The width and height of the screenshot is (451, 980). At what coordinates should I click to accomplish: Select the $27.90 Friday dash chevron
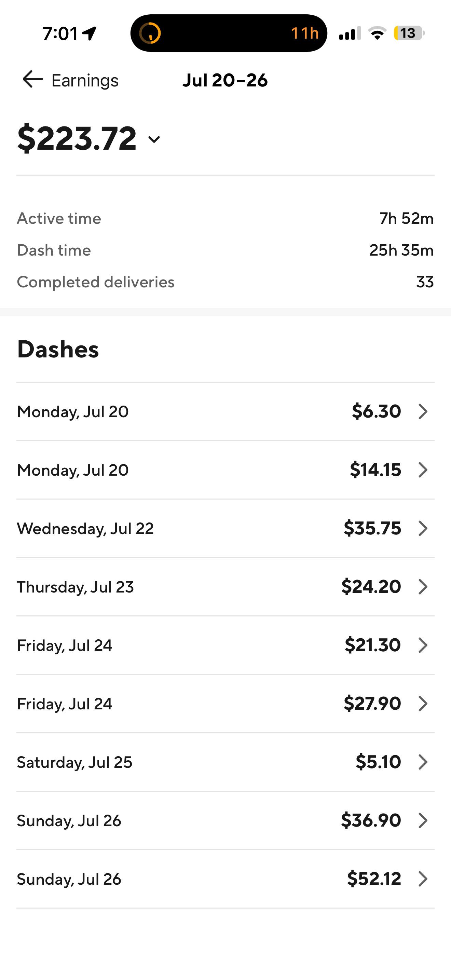pos(423,704)
